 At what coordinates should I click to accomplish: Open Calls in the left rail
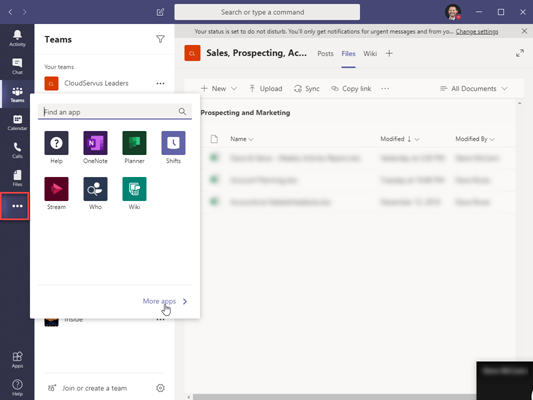[17, 150]
